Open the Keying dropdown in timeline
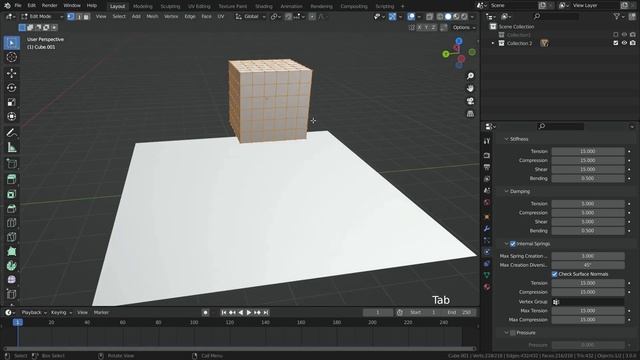This screenshot has width=640, height=360. (61, 312)
